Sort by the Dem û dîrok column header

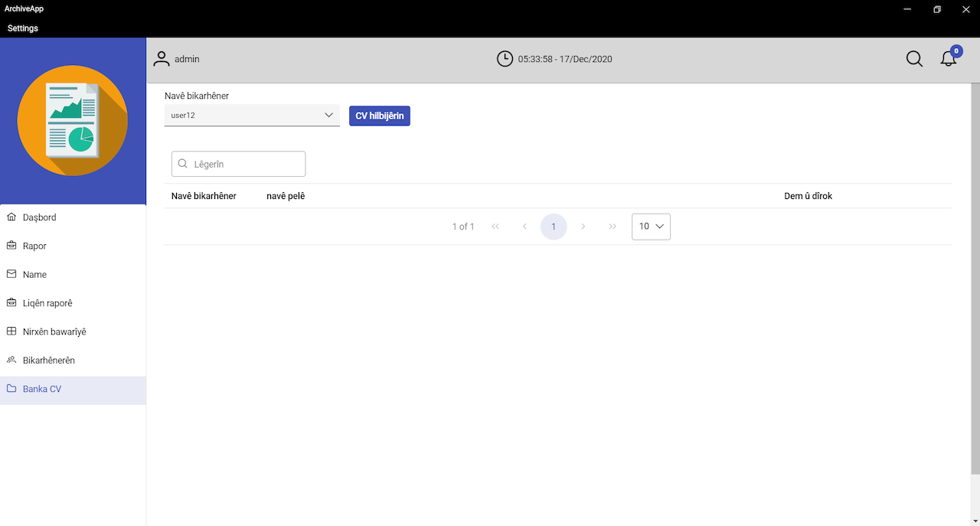pyautogui.click(x=808, y=196)
